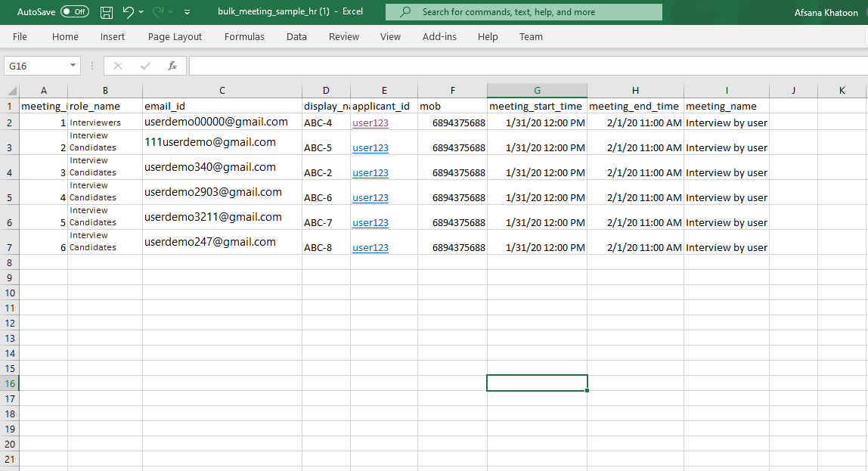Screen dimensions: 868x471
Task: Select the mob header cell
Action: 452,107
